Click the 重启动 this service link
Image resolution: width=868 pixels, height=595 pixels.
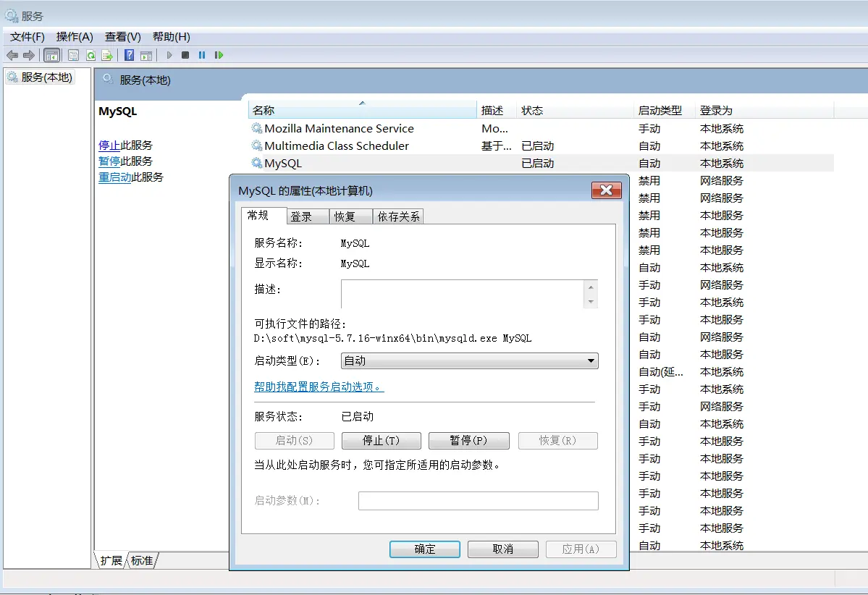tap(114, 177)
